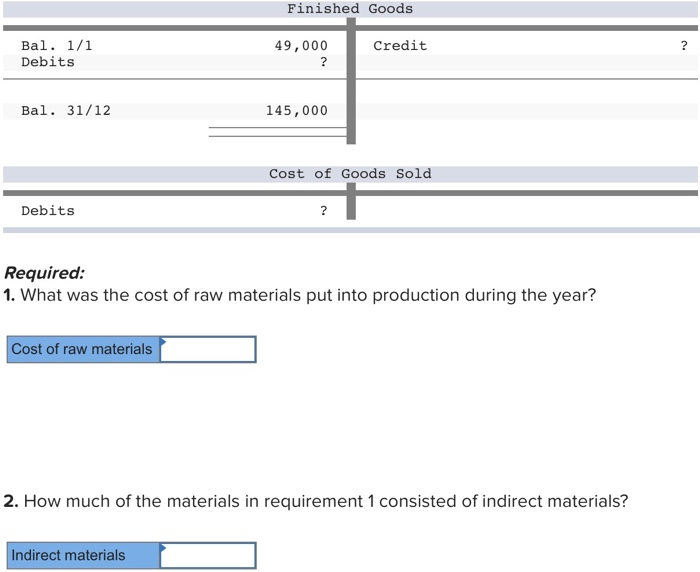The width and height of the screenshot is (700, 572).
Task: Click the unknown Credit amount in Finished Goods
Action: (684, 46)
